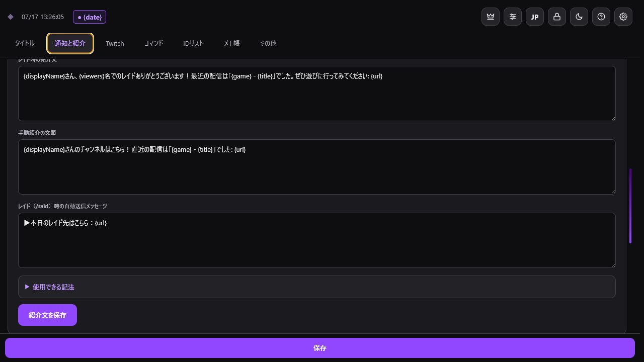Expand 使用できる記法 section

[317, 287]
